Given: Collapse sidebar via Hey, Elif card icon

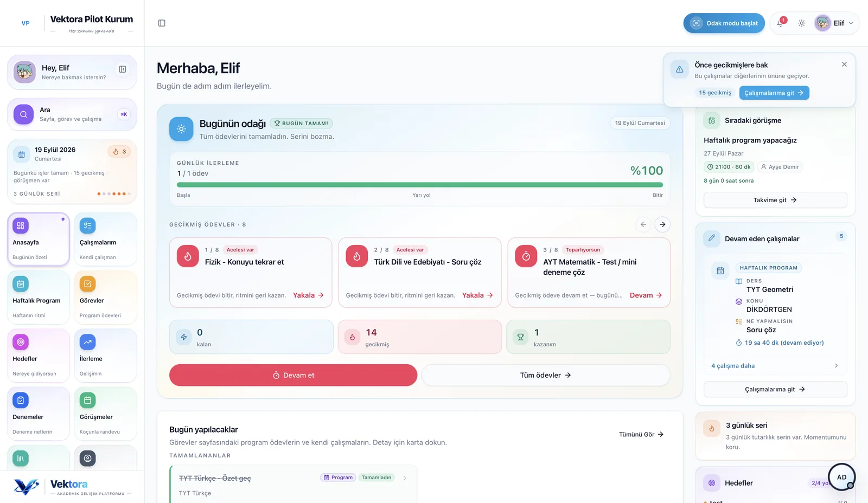Looking at the screenshot, I should [123, 69].
